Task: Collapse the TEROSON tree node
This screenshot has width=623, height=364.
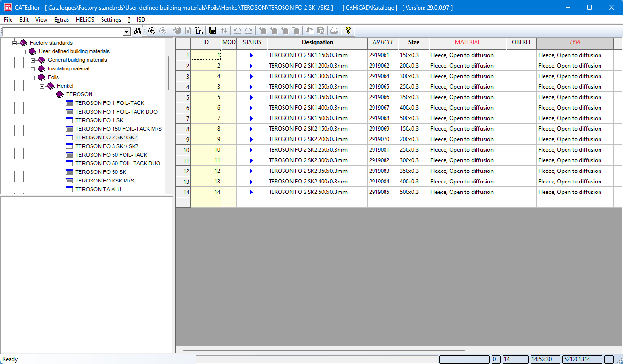Action: point(51,95)
